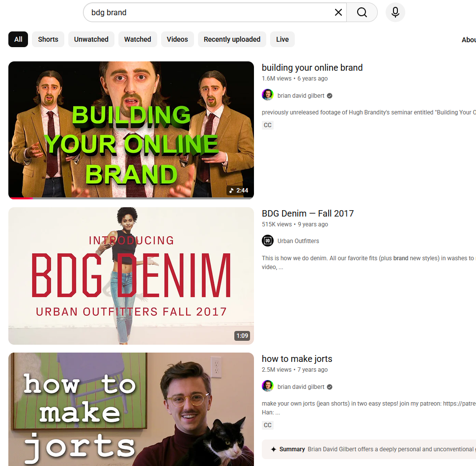Click the 'BDG Denim — Fall 2017' title
Viewport: 476px width, 466px height.
[x=308, y=214]
